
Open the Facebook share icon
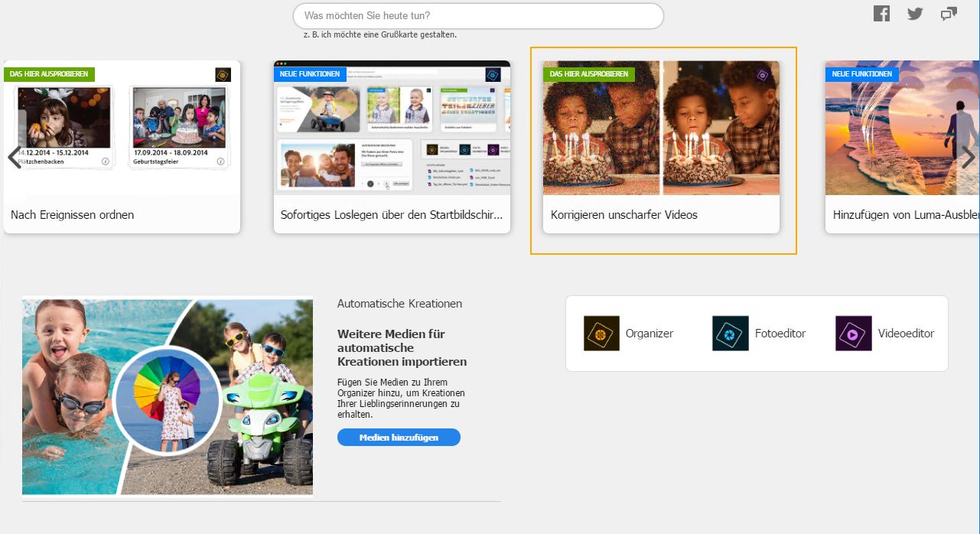[x=881, y=13]
